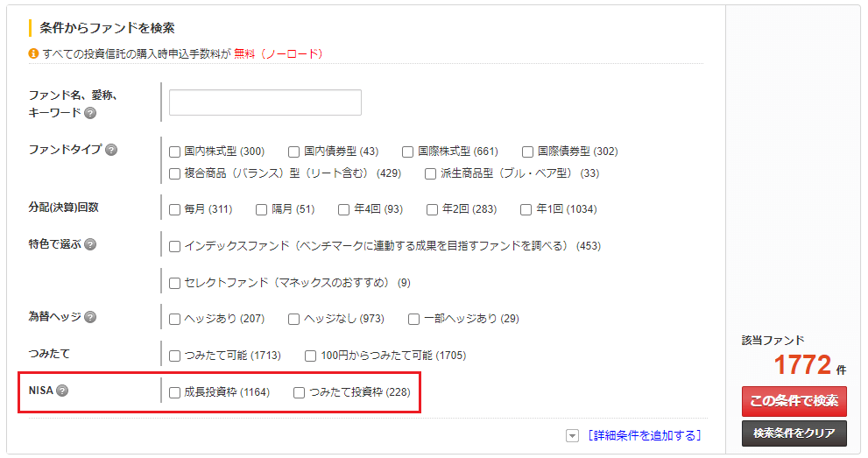Check the 国内株式型 (300) checkbox
This screenshot has width=868, height=458.
(175, 151)
